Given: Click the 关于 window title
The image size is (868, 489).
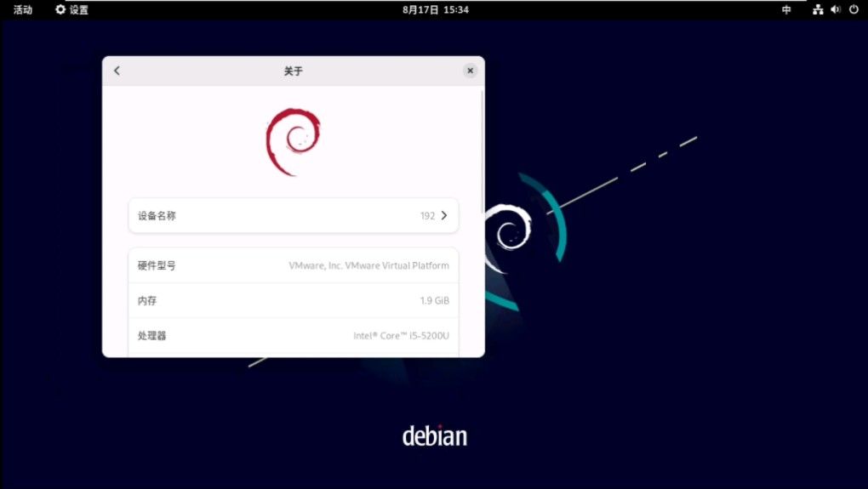Looking at the screenshot, I should coord(294,71).
